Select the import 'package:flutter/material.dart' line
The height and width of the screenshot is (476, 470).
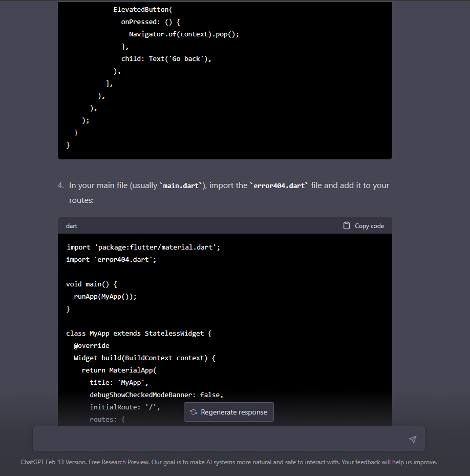click(143, 247)
